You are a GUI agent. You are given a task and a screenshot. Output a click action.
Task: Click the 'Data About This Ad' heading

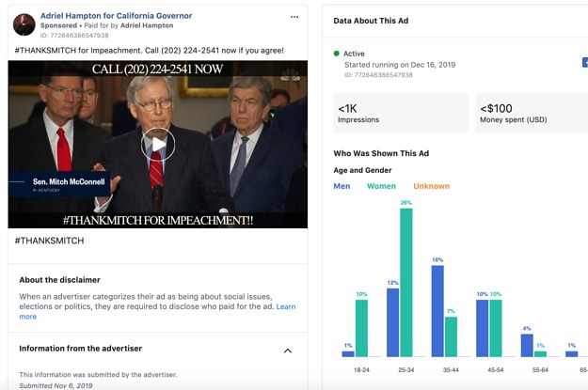point(372,20)
